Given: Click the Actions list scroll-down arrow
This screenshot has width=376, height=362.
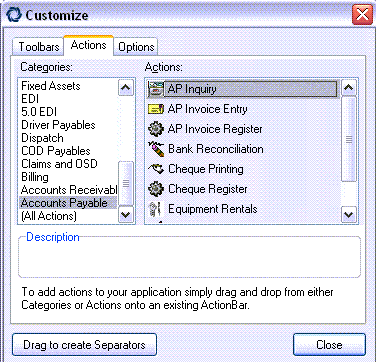Looking at the screenshot, I should [349, 215].
